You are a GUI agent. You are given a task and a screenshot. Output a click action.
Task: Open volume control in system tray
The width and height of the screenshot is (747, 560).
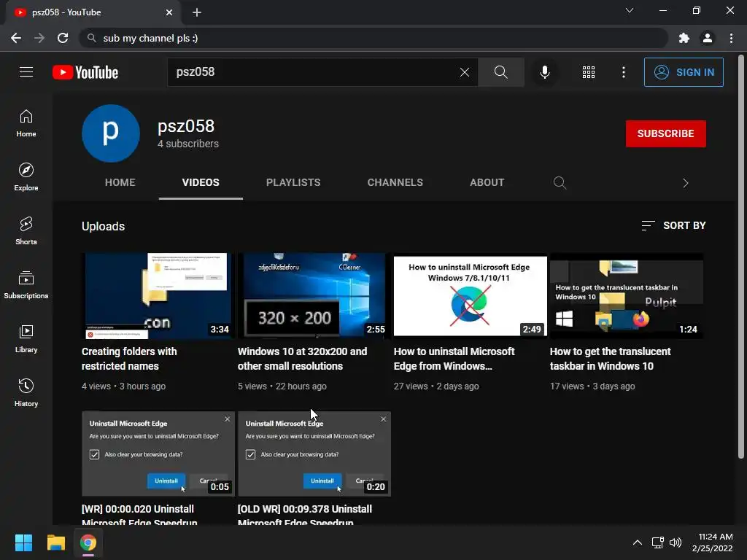[x=676, y=542]
